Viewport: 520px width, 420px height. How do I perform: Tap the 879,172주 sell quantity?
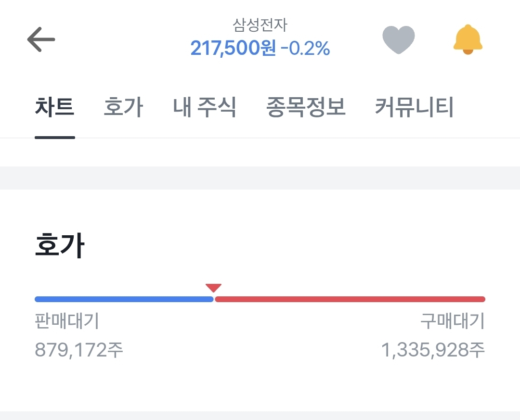79,350
